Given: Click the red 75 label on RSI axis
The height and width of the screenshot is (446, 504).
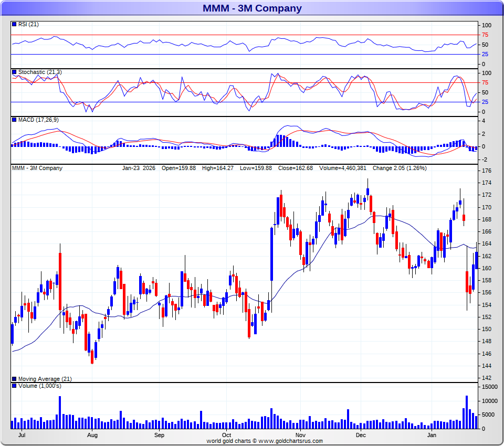Looking at the screenshot, I should pyautogui.click(x=485, y=35).
